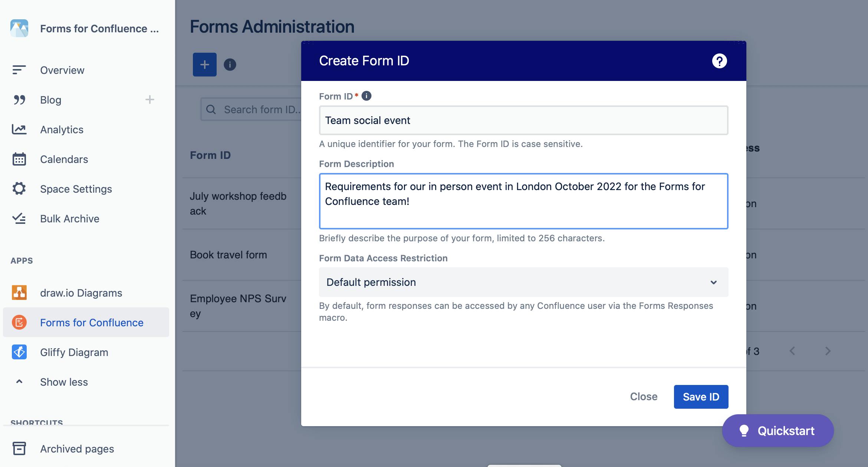Click the Forms for Confluence space title

(99, 29)
